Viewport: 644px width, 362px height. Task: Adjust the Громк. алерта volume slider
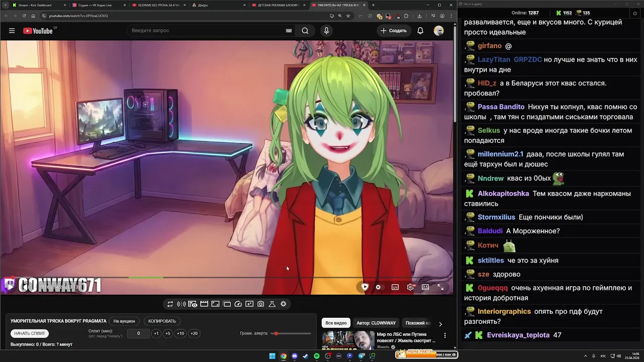290,333
